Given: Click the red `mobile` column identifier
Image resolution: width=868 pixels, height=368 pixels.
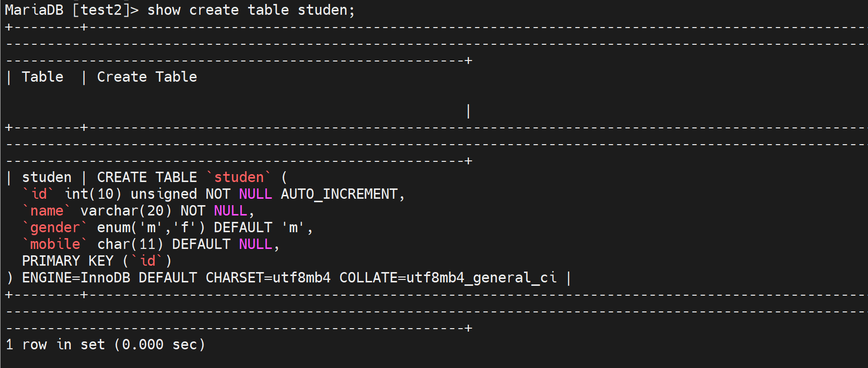Looking at the screenshot, I should pyautogui.click(x=55, y=244).
